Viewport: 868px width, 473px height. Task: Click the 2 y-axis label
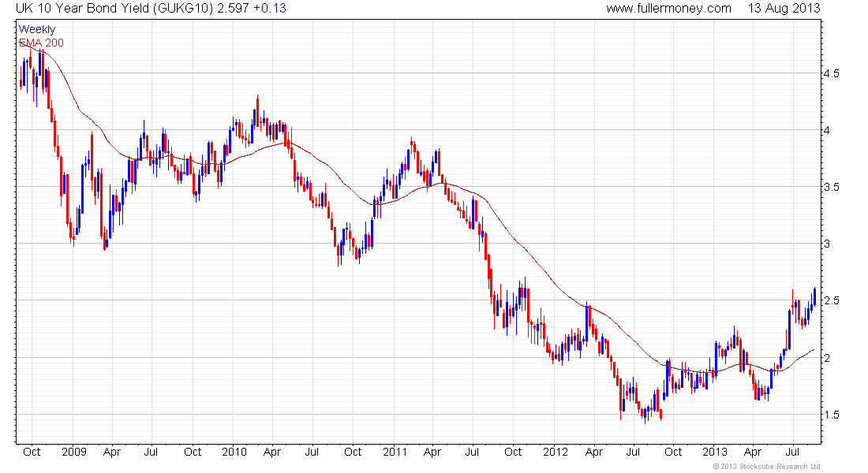(x=827, y=358)
